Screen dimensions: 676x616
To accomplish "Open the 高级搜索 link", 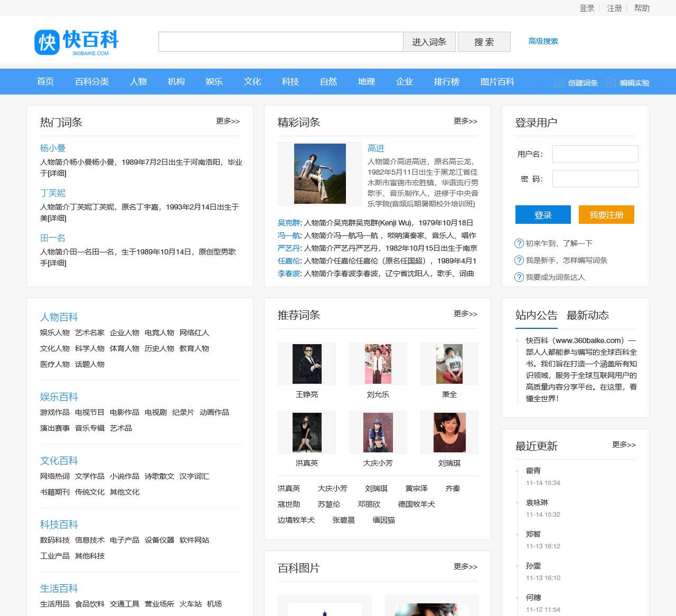I will point(543,41).
